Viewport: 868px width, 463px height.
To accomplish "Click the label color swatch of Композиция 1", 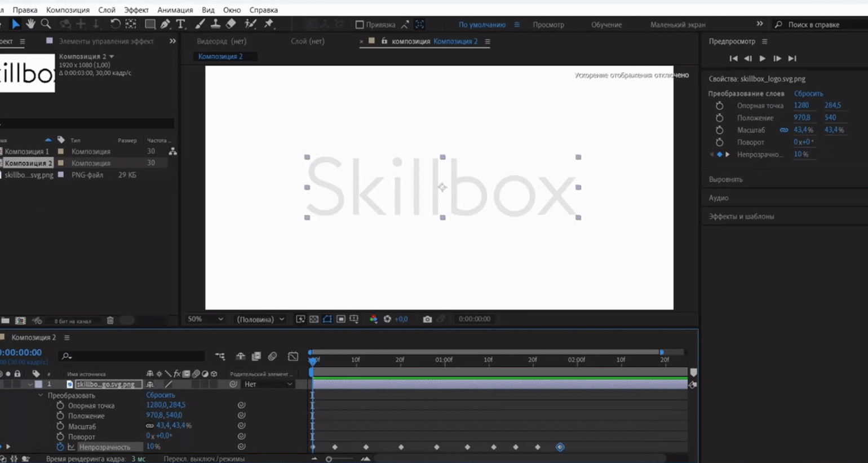I will [x=61, y=152].
